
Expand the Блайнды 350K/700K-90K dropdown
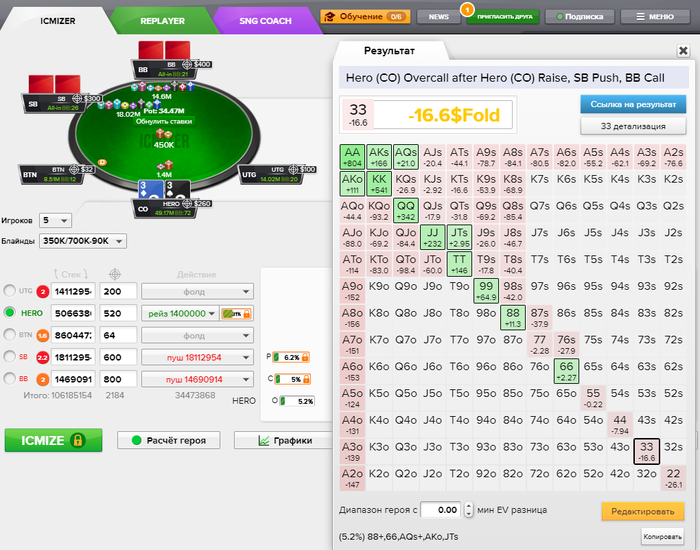83,241
